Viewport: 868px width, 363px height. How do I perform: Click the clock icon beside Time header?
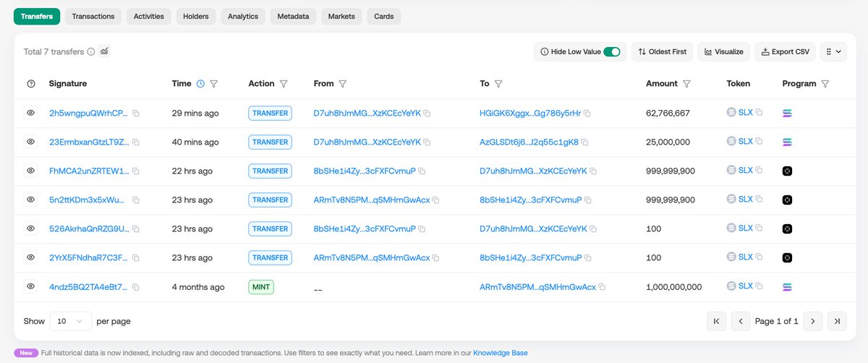tap(200, 84)
